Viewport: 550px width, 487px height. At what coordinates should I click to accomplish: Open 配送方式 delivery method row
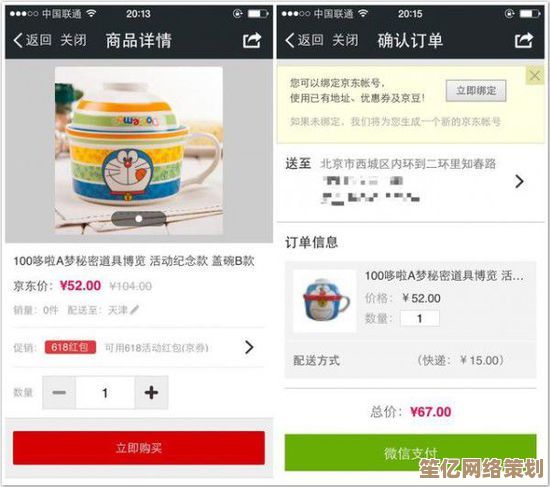[x=410, y=360]
